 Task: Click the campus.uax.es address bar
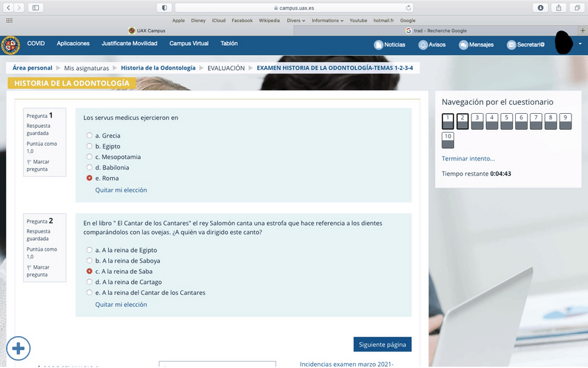click(294, 8)
